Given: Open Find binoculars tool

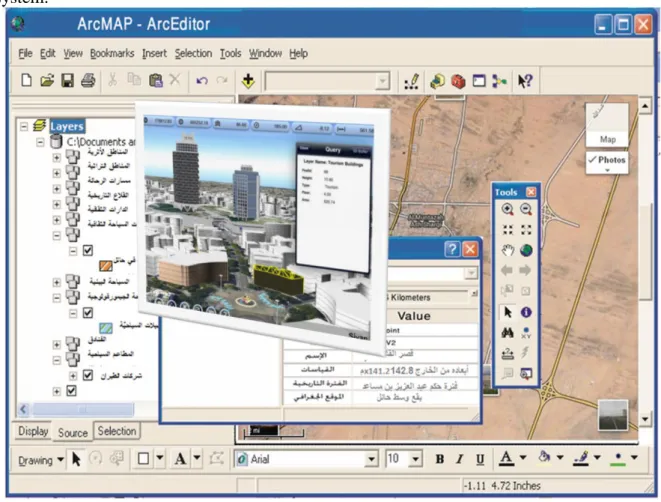Looking at the screenshot, I should [x=508, y=333].
